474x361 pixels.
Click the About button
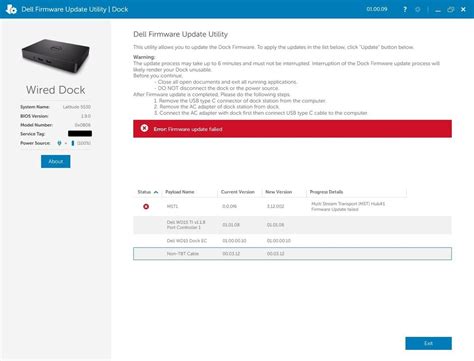click(56, 161)
